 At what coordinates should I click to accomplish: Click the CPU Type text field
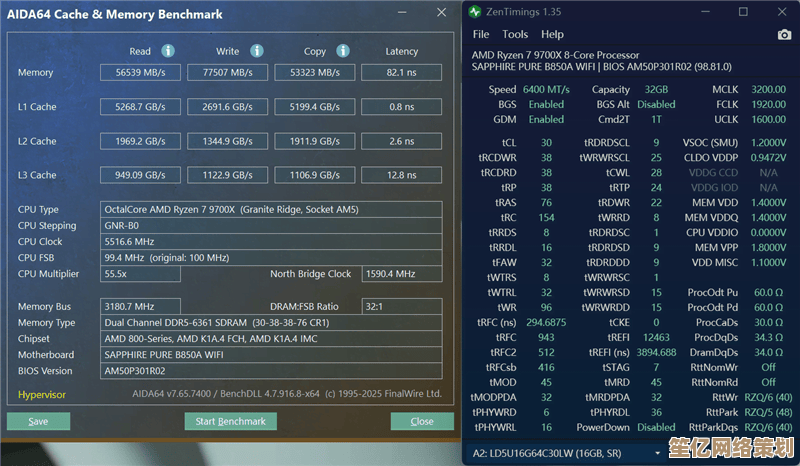point(272,210)
